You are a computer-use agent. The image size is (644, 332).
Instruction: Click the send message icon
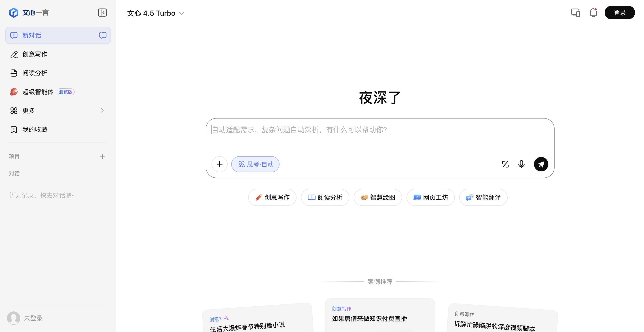coord(541,164)
